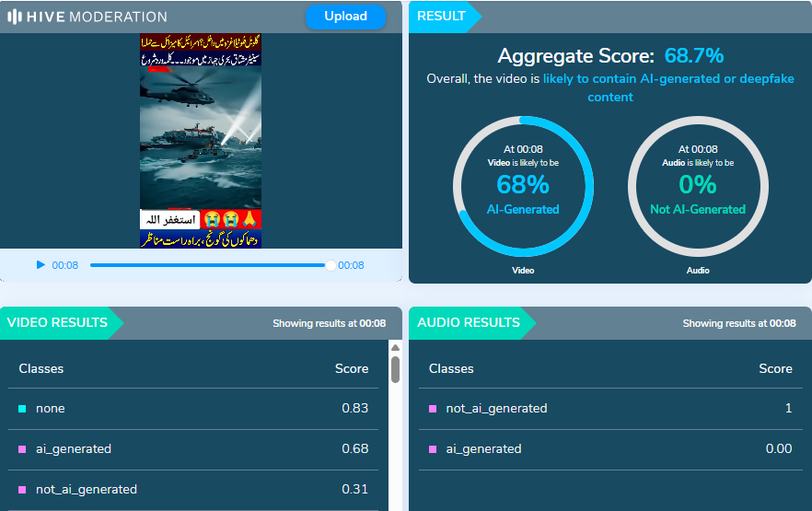Click the pink square beside audio not_ai_generated
812x511 pixels.
[x=433, y=408]
